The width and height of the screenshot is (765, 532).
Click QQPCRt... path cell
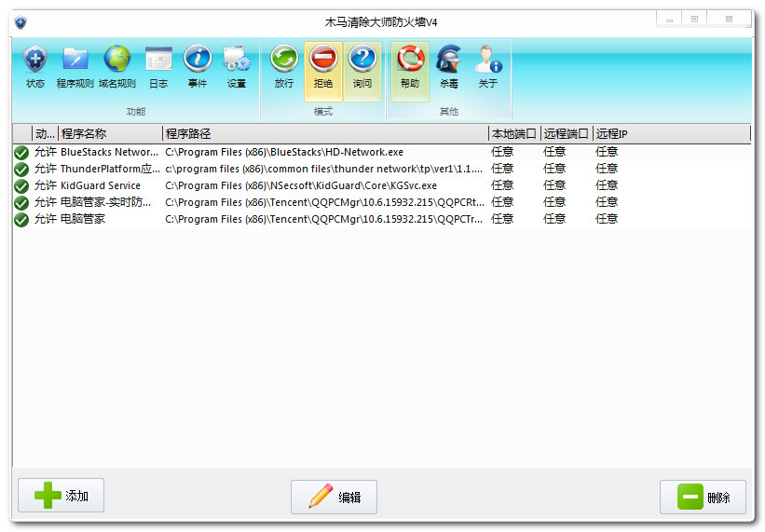coord(325,202)
